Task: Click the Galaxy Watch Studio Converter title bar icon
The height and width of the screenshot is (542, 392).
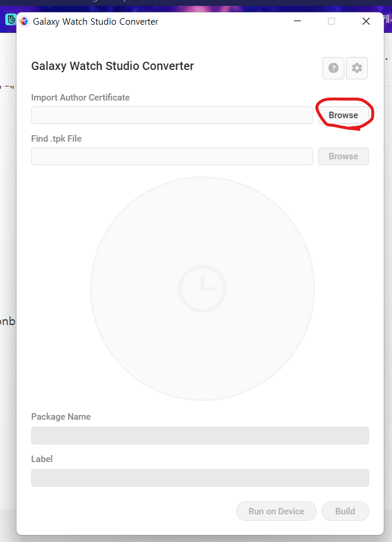Action: tap(24, 21)
